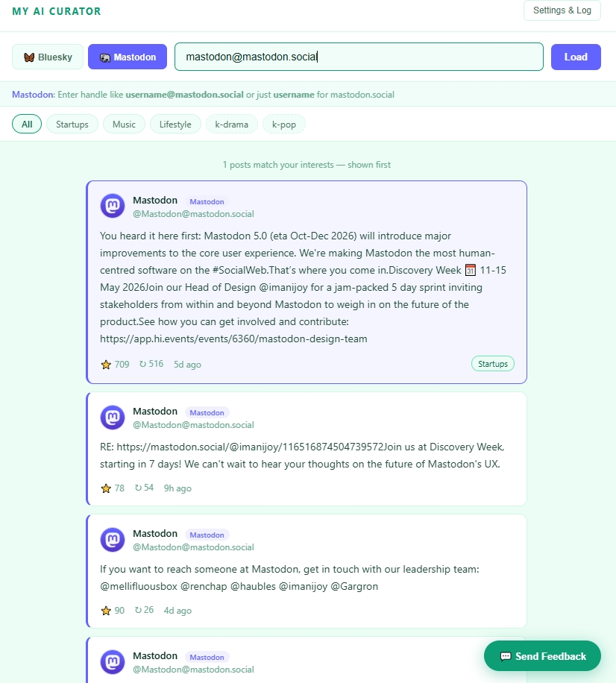The image size is (616, 683).
Task: Click the star icon on the leadership team post
Action: pyautogui.click(x=106, y=611)
